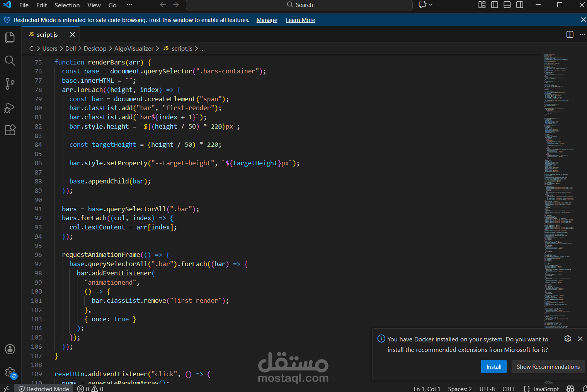Open the Extensions view
587x392 pixels.
(10, 130)
